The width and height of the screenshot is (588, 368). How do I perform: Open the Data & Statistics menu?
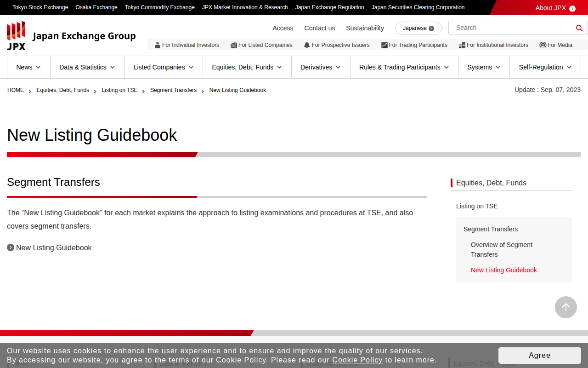click(87, 67)
